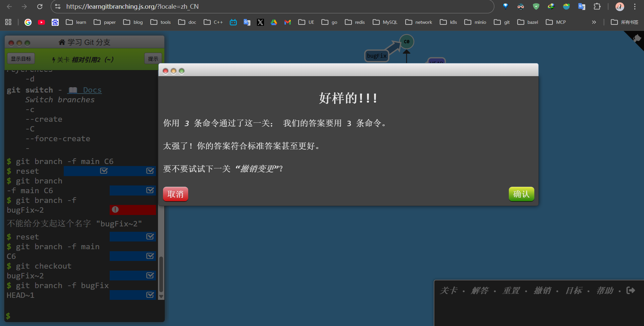Click the shield extension icon
This screenshot has width=644, height=326.
[x=536, y=6]
